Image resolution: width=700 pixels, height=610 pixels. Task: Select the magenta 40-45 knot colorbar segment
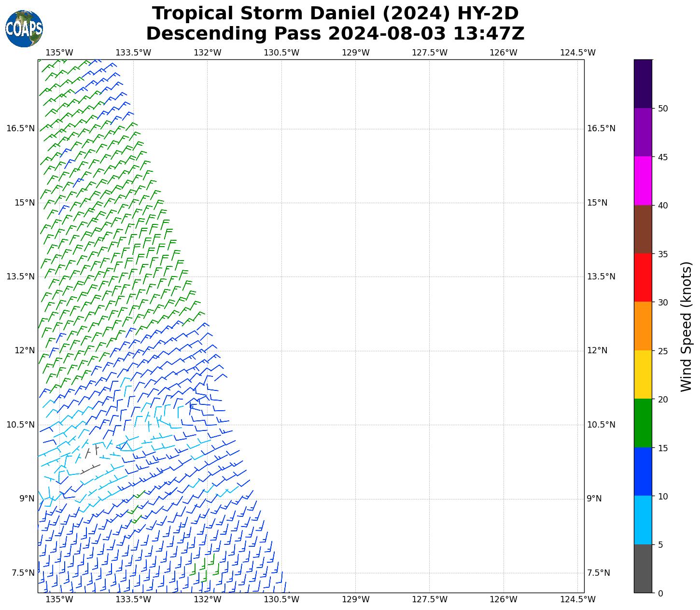643,180
